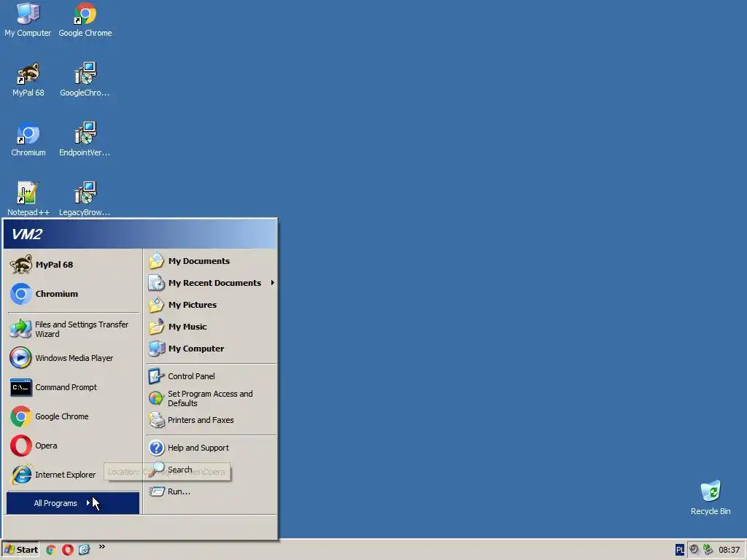The height and width of the screenshot is (560, 747).
Task: Click Internet Explorer Quick Launch icon
Action: pos(85,550)
